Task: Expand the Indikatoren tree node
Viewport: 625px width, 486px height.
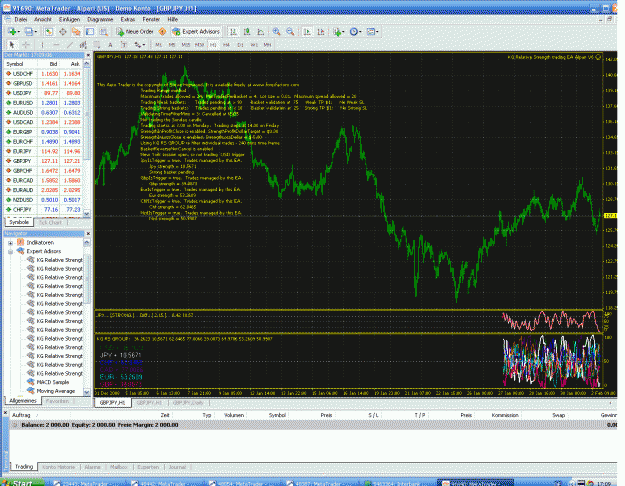Action: point(10,242)
